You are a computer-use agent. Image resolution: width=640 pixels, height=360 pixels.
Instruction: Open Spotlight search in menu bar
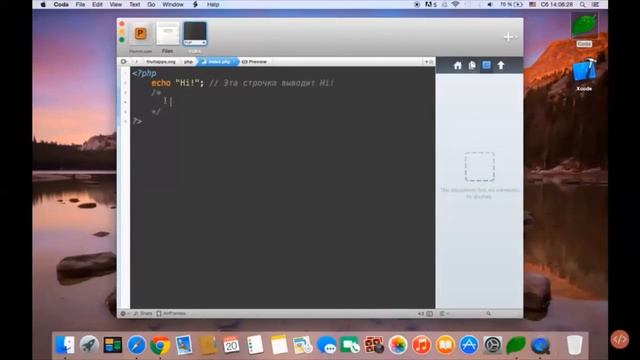(x=582, y=4)
